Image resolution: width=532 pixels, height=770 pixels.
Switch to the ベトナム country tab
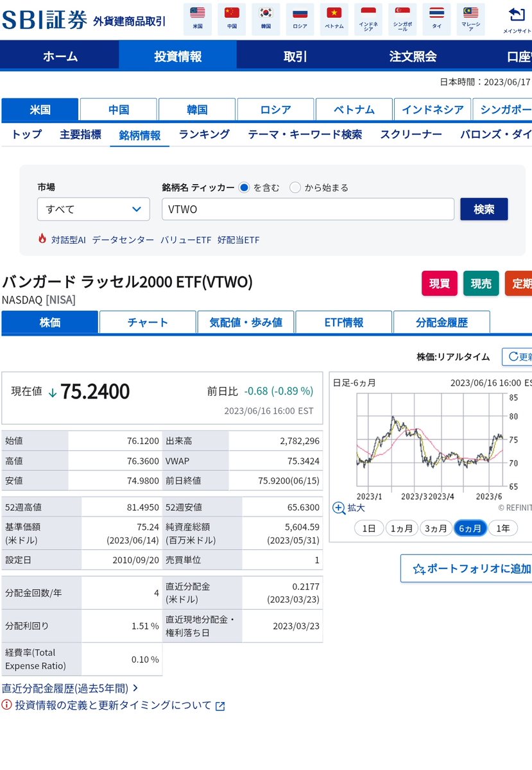pyautogui.click(x=354, y=110)
